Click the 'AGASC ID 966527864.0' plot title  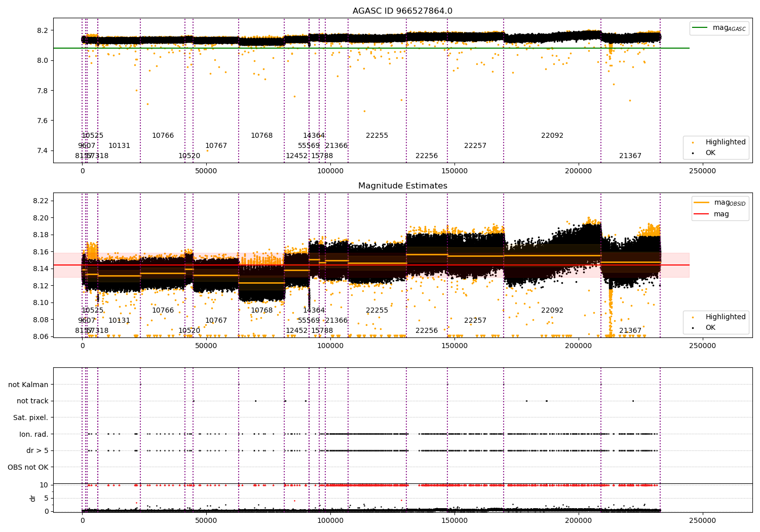coord(402,11)
